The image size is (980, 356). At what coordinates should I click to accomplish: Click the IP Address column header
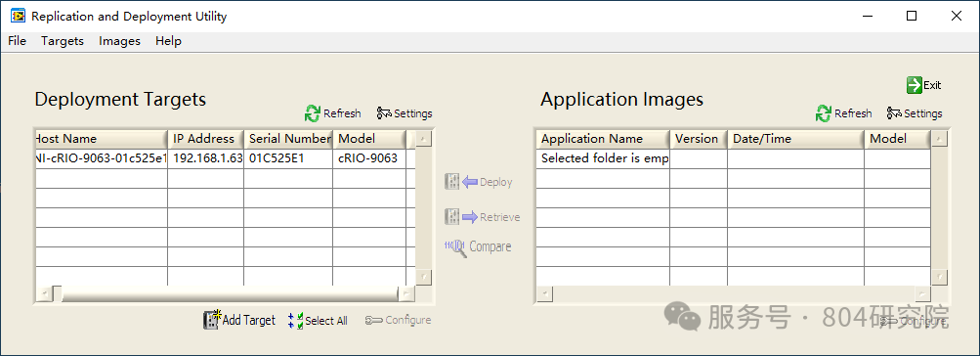[205, 139]
